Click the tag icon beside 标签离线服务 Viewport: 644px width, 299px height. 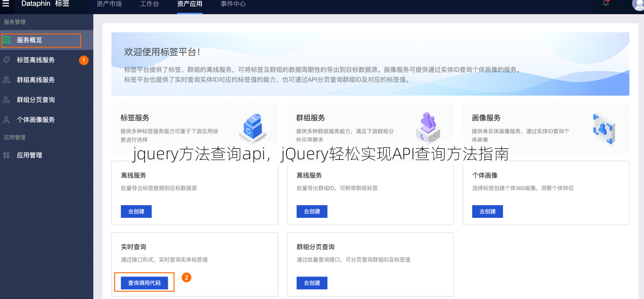coord(6,60)
